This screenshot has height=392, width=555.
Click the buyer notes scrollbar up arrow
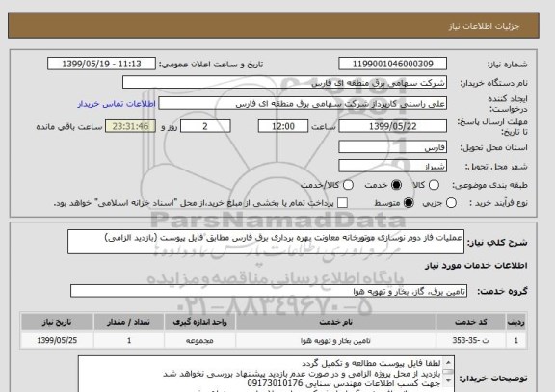pos(448,363)
